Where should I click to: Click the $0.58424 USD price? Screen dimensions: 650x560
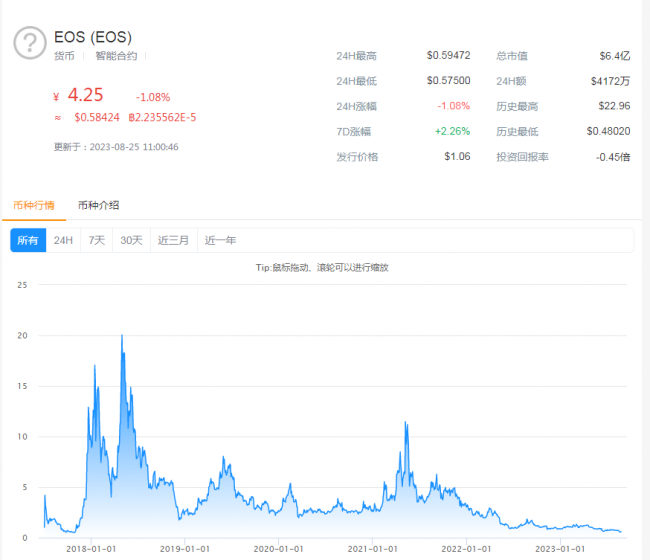tap(97, 117)
